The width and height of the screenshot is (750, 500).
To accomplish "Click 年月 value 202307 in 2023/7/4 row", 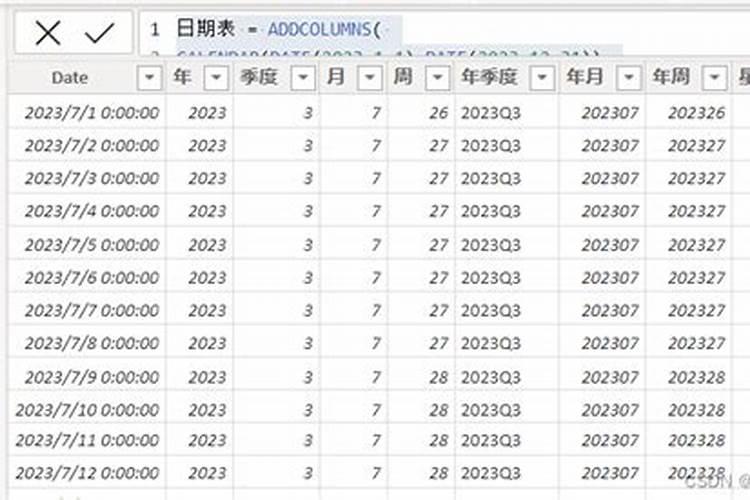I will point(610,211).
